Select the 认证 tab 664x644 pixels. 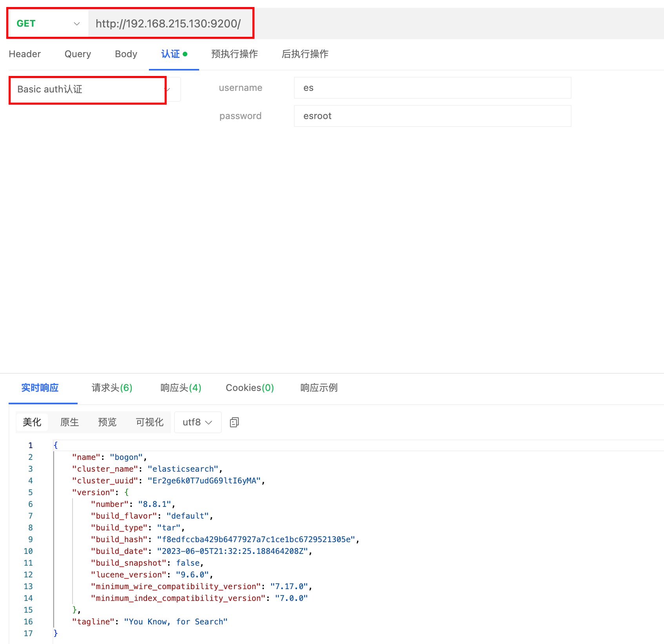(174, 54)
